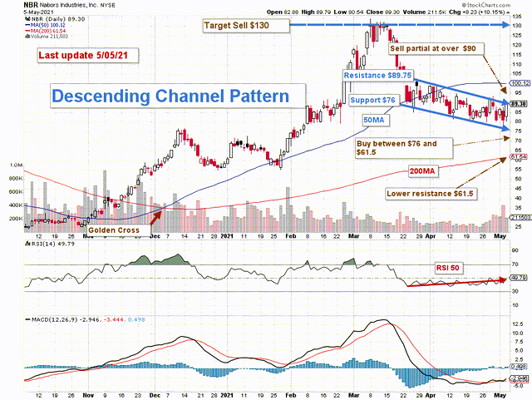Click the 200MA label
The height and width of the screenshot is (400, 532).
(422, 171)
